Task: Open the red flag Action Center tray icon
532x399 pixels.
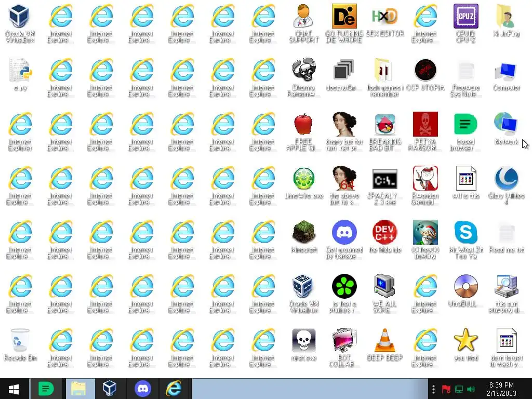Action: coord(446,389)
